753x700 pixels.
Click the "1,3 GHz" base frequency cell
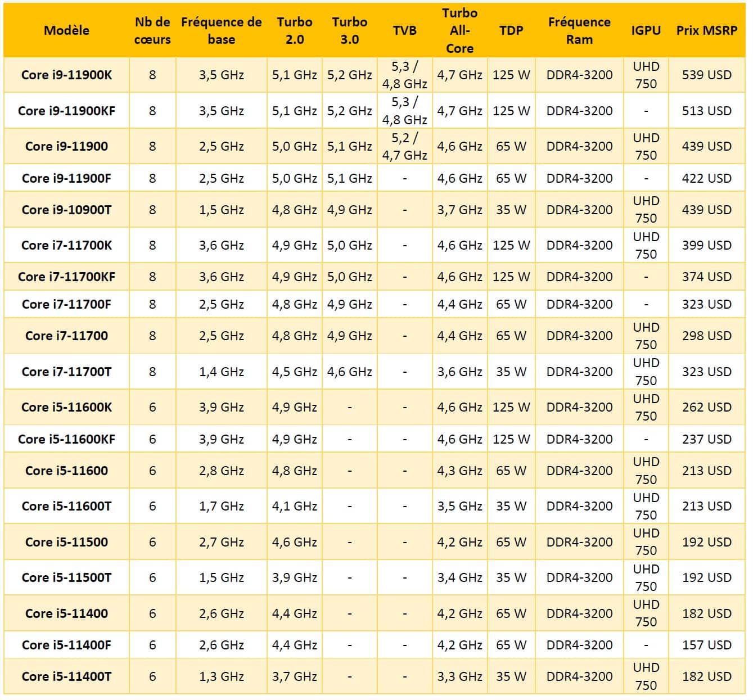pyautogui.click(x=221, y=676)
